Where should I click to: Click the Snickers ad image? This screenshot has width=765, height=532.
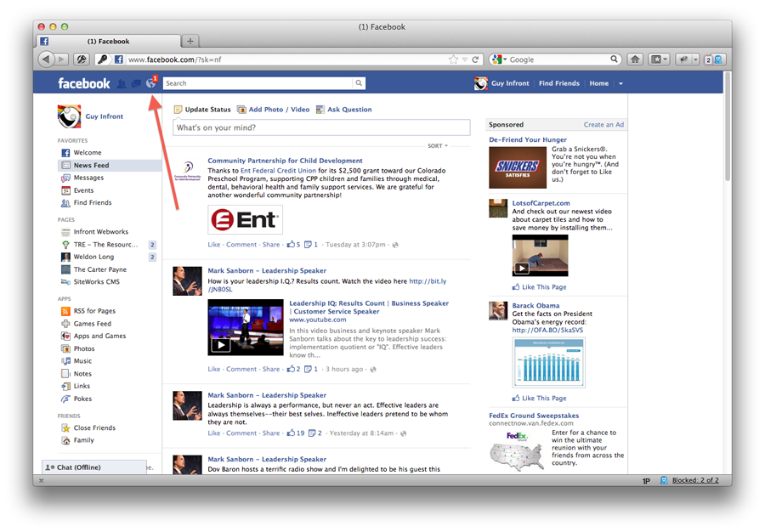pyautogui.click(x=518, y=167)
